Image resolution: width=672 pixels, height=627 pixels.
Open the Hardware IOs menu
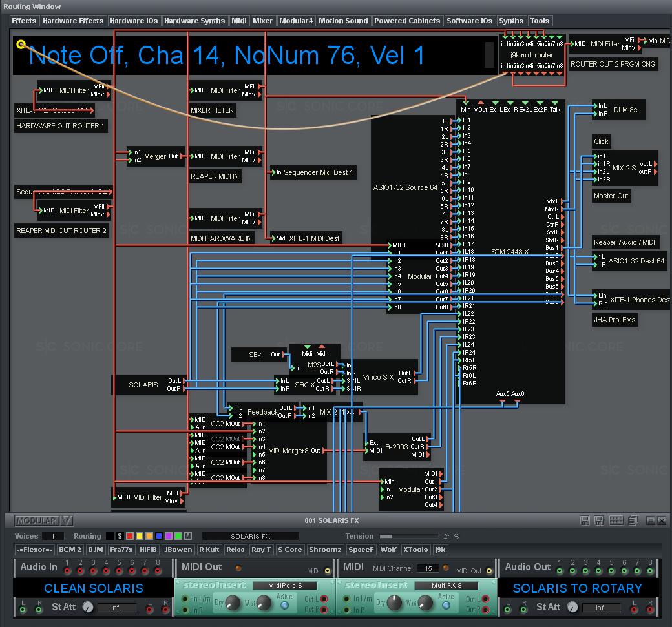click(x=134, y=21)
